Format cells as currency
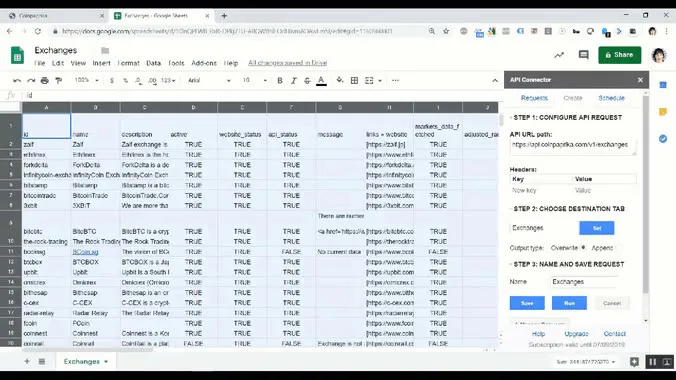The image size is (676, 380). click(x=112, y=81)
